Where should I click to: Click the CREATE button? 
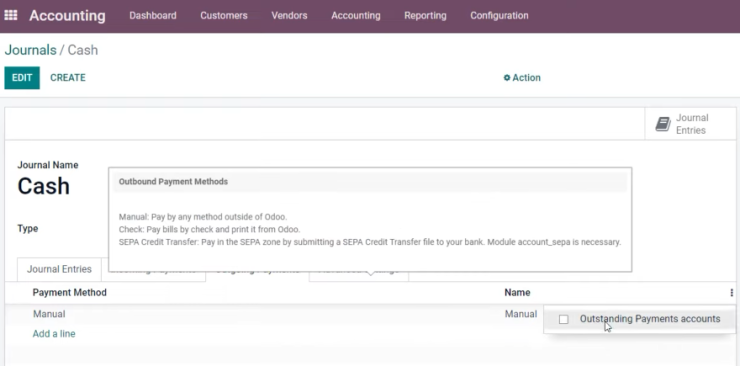[68, 78]
